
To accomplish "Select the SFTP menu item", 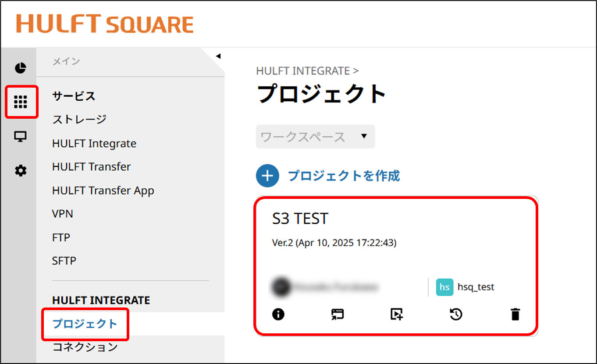I will pyautogui.click(x=64, y=261).
